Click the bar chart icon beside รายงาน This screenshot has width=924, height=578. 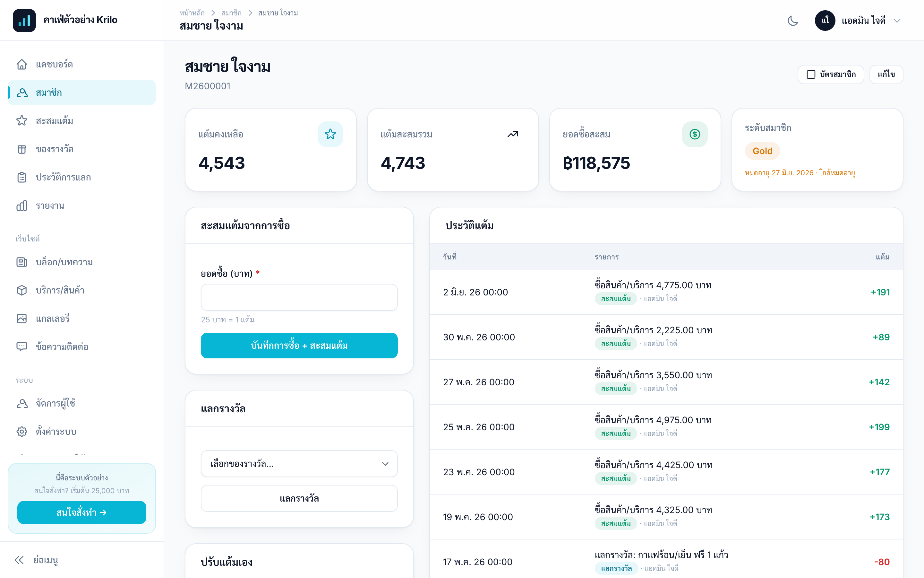pyautogui.click(x=22, y=206)
